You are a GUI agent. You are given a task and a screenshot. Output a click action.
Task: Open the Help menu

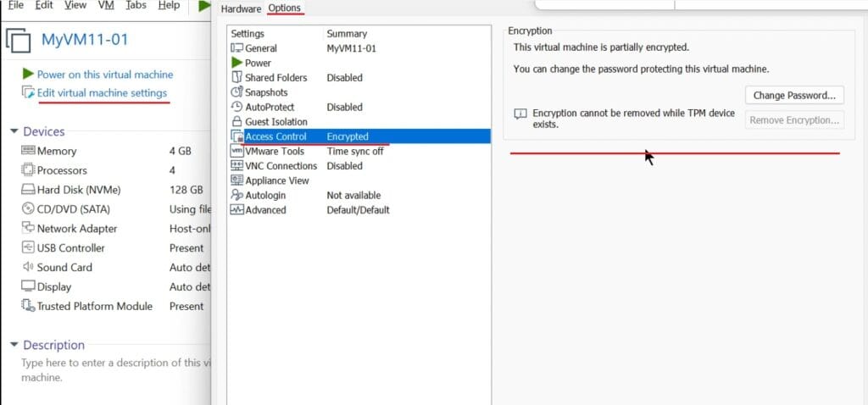pos(169,5)
